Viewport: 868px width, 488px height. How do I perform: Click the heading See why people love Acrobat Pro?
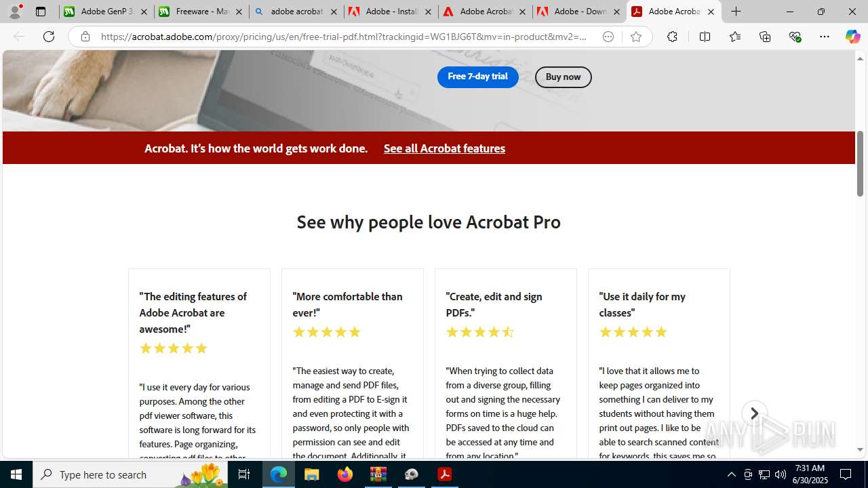pyautogui.click(x=429, y=222)
